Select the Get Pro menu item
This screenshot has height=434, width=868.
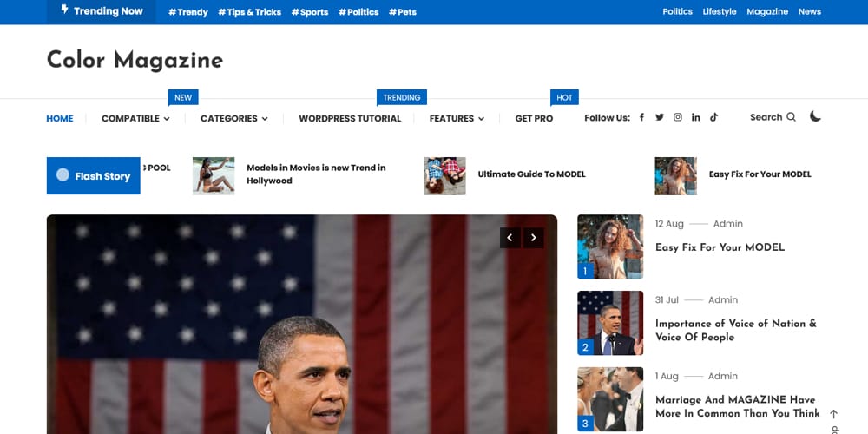(534, 119)
